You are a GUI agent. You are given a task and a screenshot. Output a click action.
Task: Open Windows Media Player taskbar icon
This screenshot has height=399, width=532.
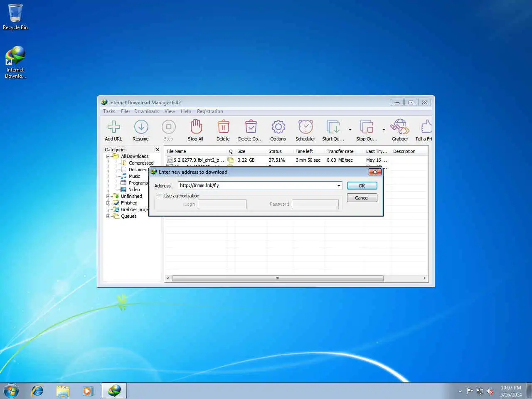pyautogui.click(x=88, y=391)
